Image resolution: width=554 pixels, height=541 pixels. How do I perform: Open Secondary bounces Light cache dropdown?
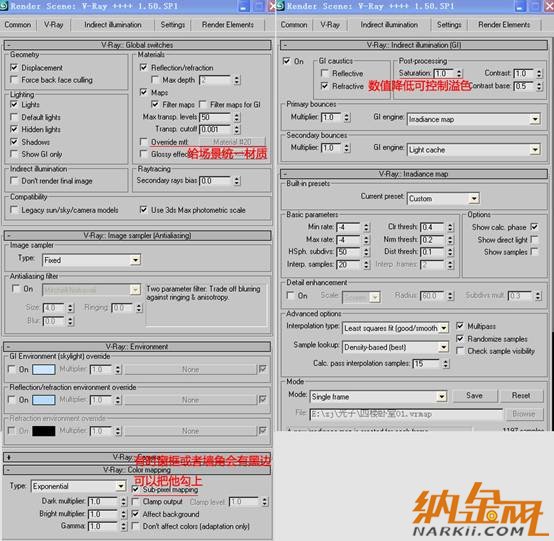click(x=473, y=150)
